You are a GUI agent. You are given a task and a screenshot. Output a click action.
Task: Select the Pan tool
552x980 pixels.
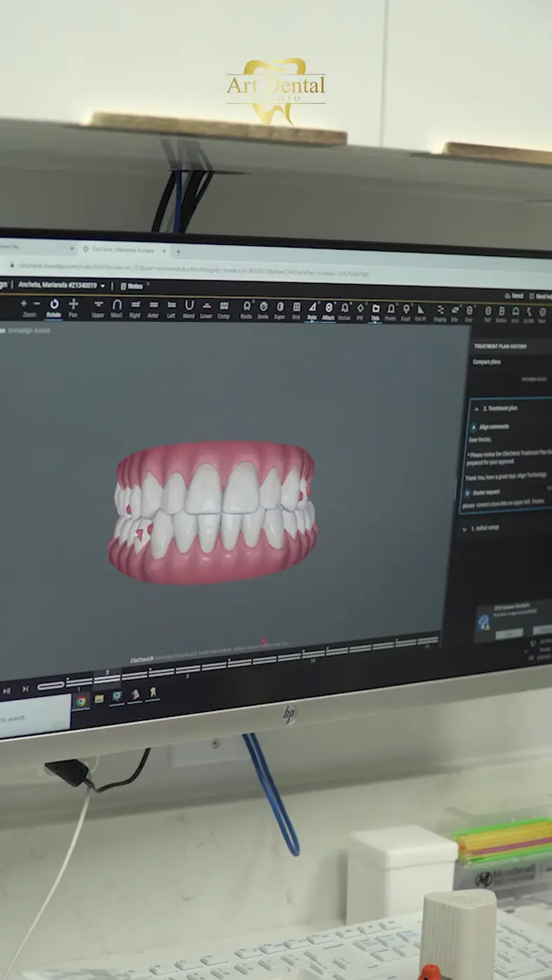click(x=73, y=308)
